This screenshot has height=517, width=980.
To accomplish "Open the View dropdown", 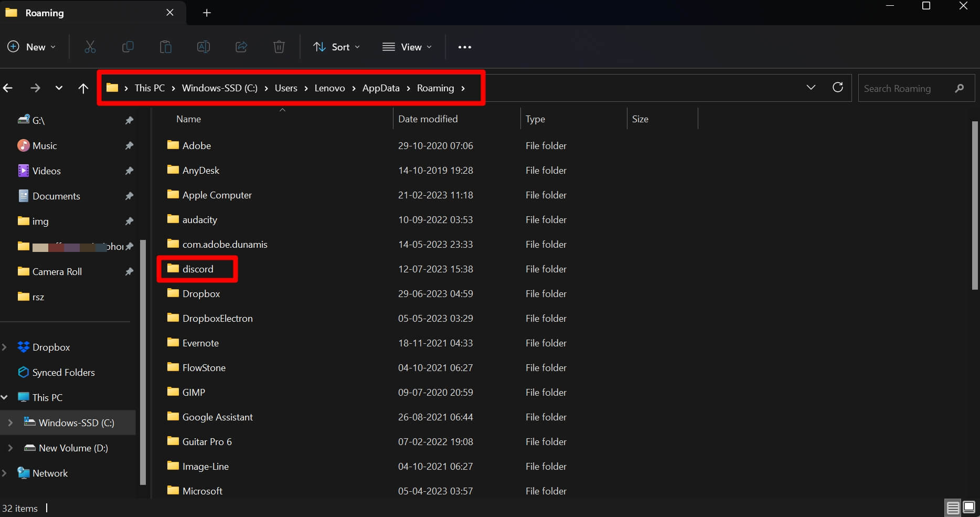I will pyautogui.click(x=407, y=47).
